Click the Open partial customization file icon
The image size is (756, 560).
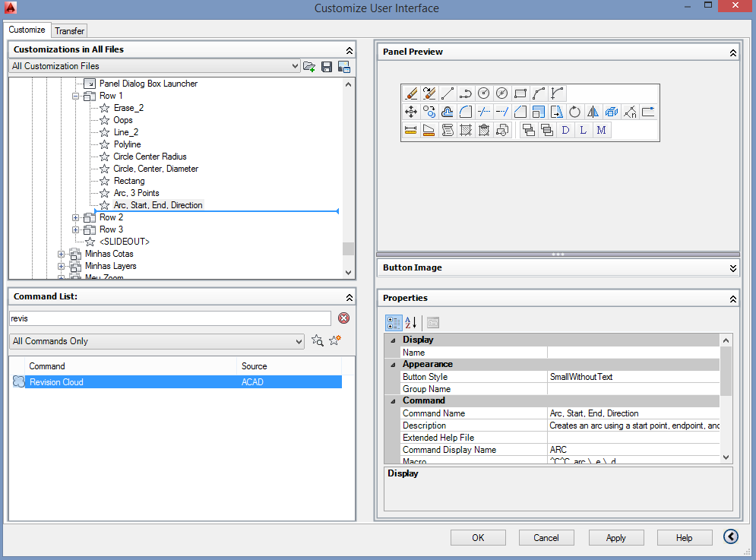(x=309, y=67)
